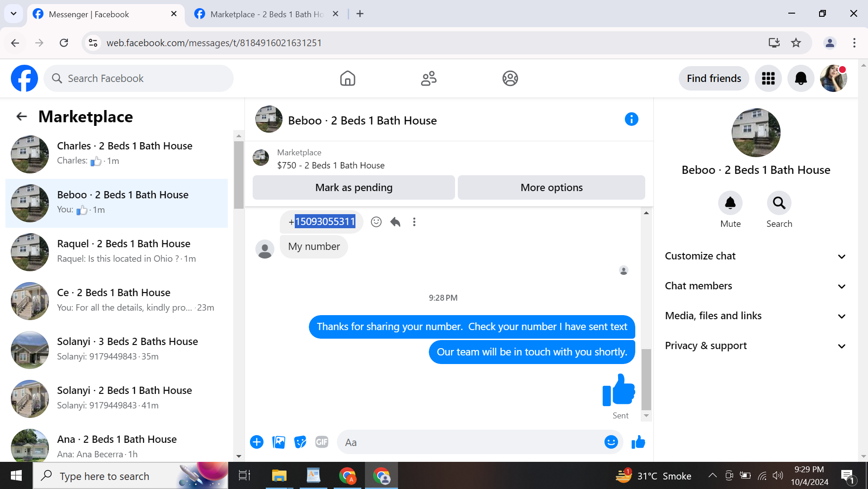Open File Explorer from taskbar

(x=279, y=475)
